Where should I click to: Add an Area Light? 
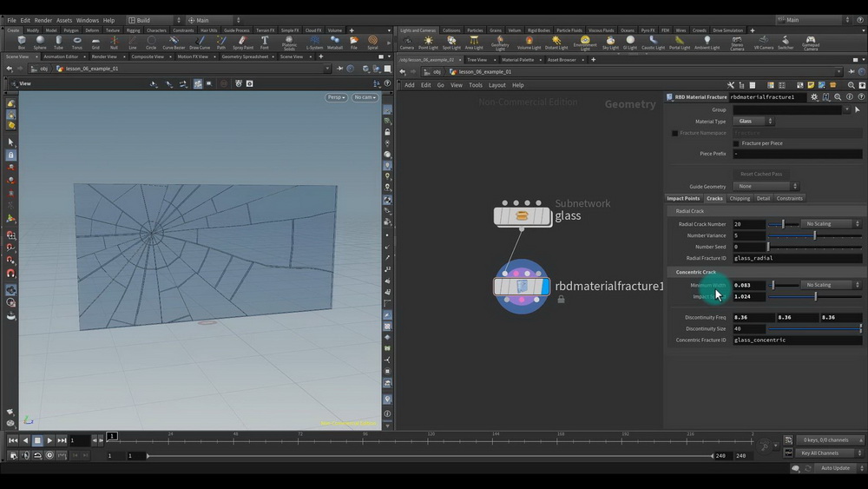(x=474, y=43)
